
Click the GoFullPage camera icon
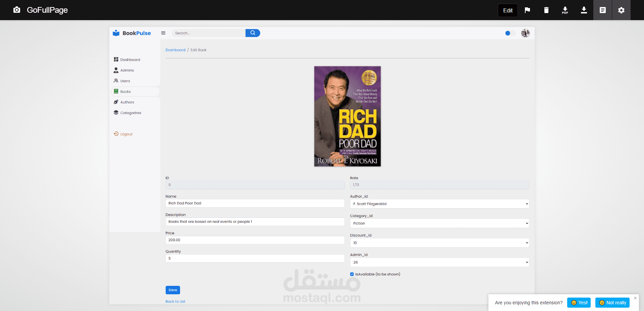[x=17, y=10]
